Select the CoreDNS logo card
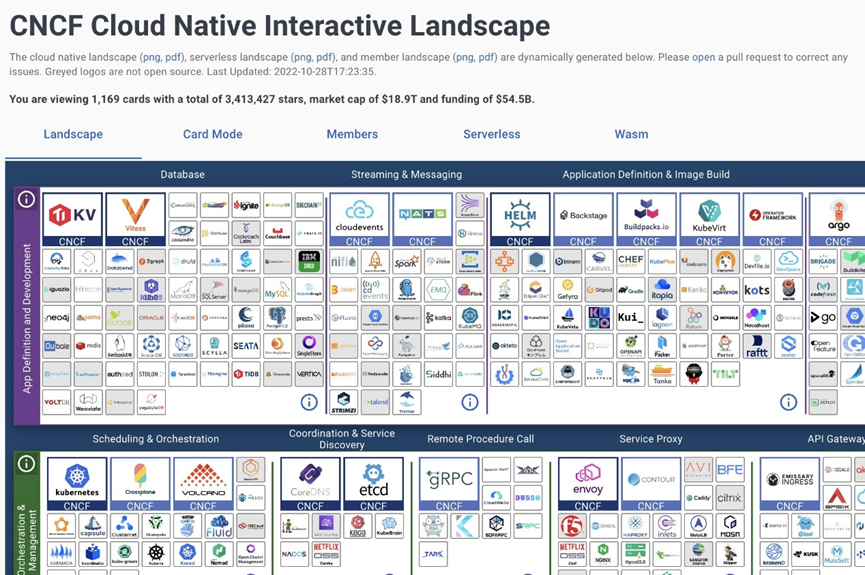Screen dimensions: 865x575 (x=311, y=484)
